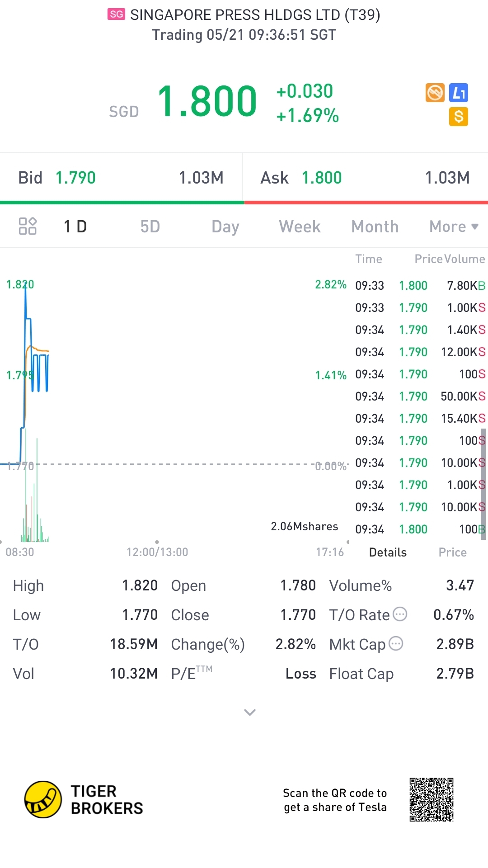This screenshot has height=868, width=488.
Task: Switch to the 5D chart tab
Action: click(x=150, y=226)
